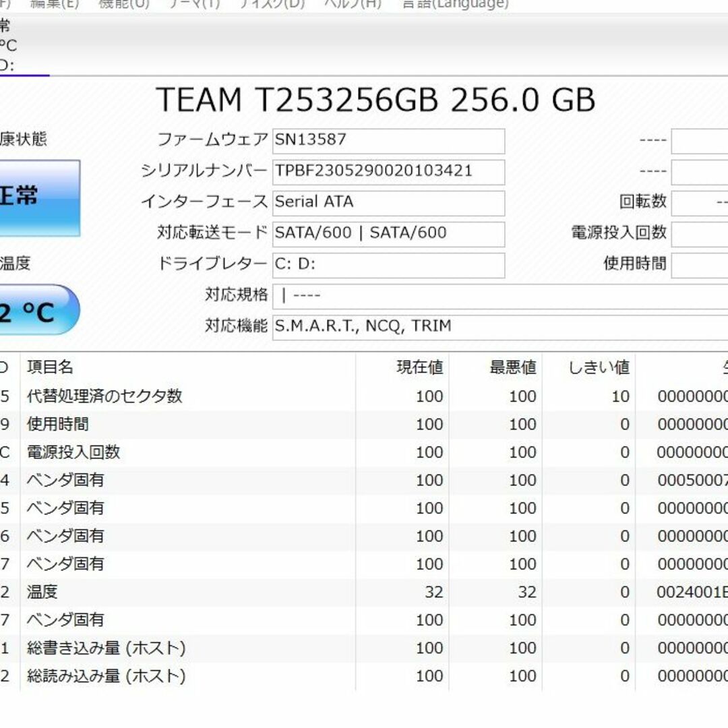Select the 電源投入回数 row in the SMART table
This screenshot has height=728, width=728.
click(x=364, y=452)
